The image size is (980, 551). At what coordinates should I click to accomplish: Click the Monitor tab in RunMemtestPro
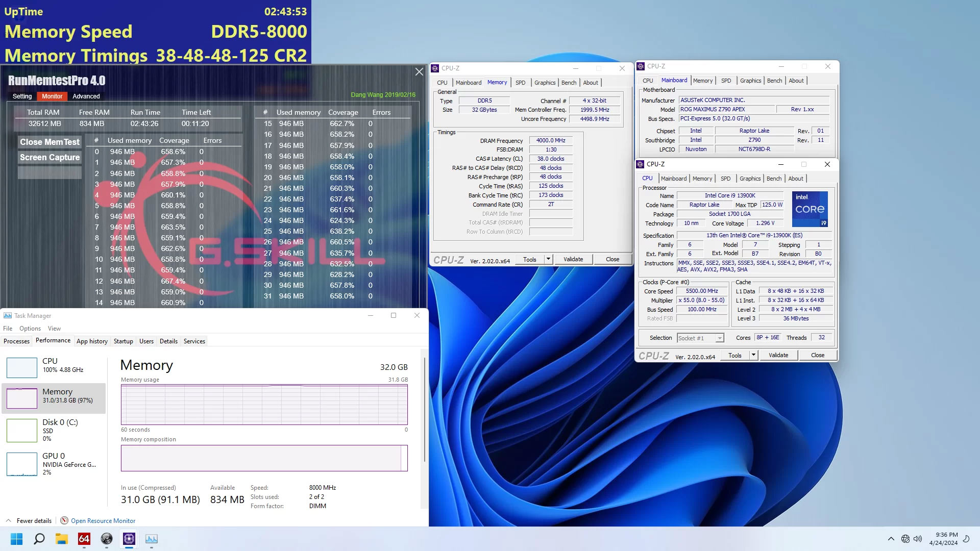(52, 95)
